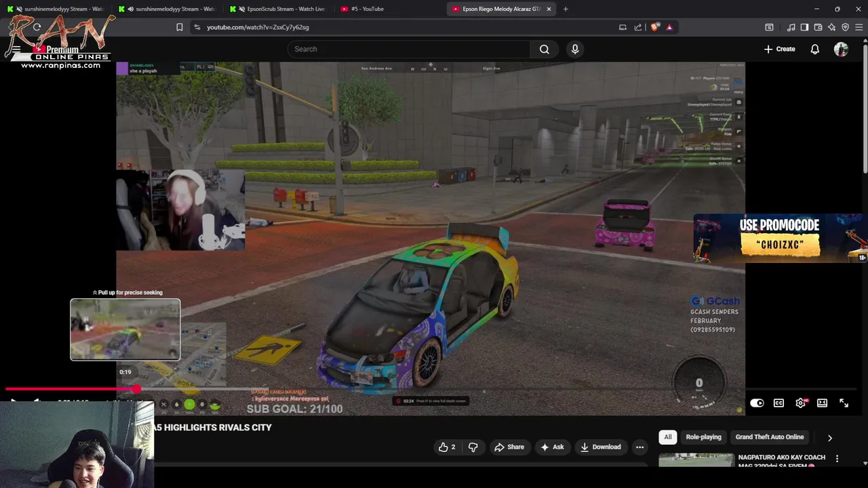Open the account avatar menu
This screenshot has width=868, height=488.
coord(841,49)
